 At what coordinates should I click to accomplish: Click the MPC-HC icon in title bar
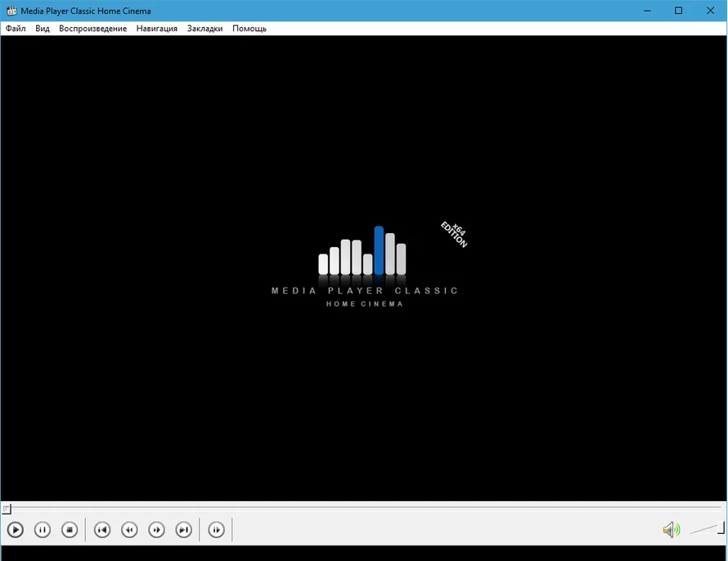11,11
